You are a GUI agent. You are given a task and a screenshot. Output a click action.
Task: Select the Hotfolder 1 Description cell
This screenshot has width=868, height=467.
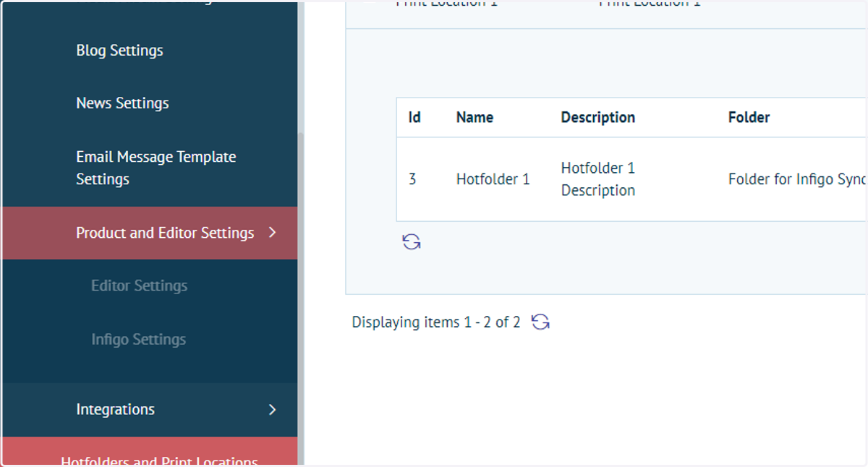598,179
